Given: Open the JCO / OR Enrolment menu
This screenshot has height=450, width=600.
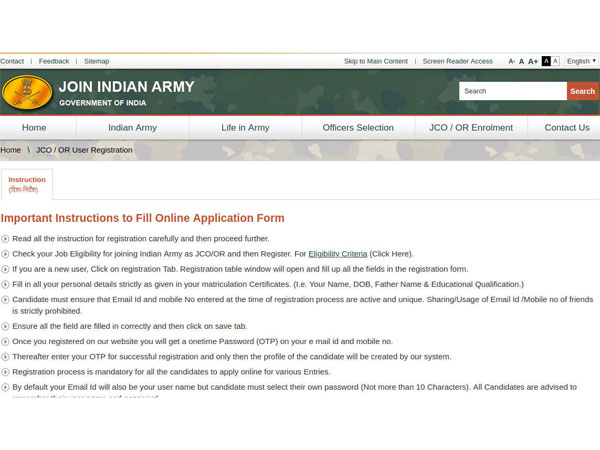Looking at the screenshot, I should (x=471, y=127).
